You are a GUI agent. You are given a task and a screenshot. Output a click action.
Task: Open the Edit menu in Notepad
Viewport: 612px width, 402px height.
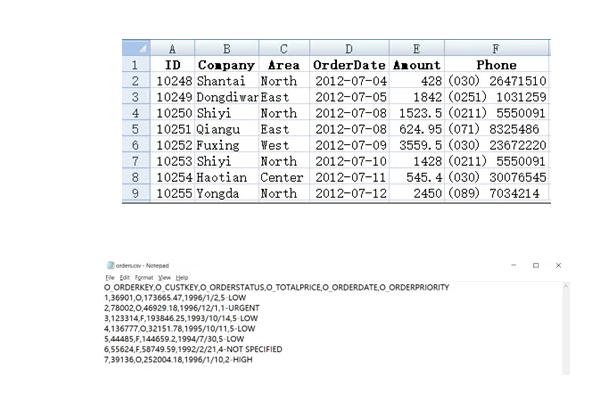click(x=125, y=277)
